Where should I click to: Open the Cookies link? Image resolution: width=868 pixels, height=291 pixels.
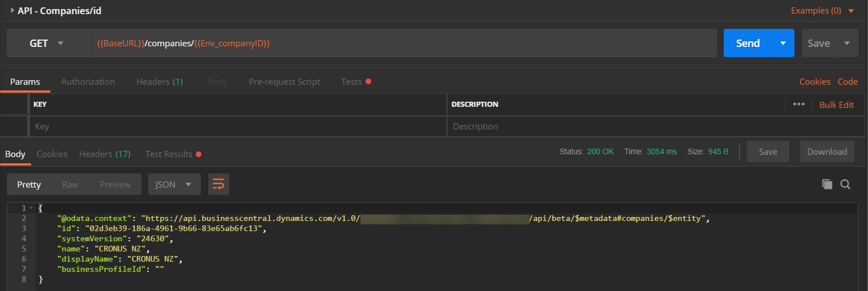[815, 82]
